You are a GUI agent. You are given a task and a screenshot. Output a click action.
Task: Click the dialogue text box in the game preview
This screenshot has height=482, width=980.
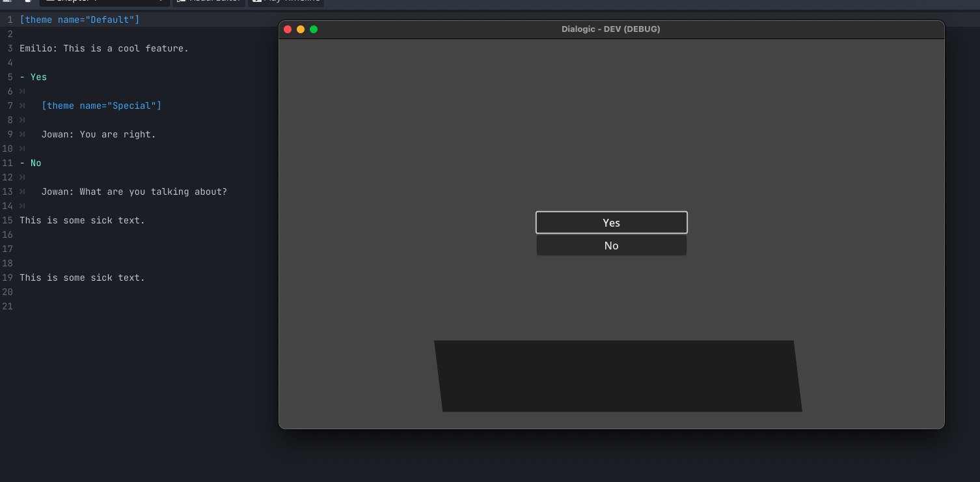pos(617,375)
